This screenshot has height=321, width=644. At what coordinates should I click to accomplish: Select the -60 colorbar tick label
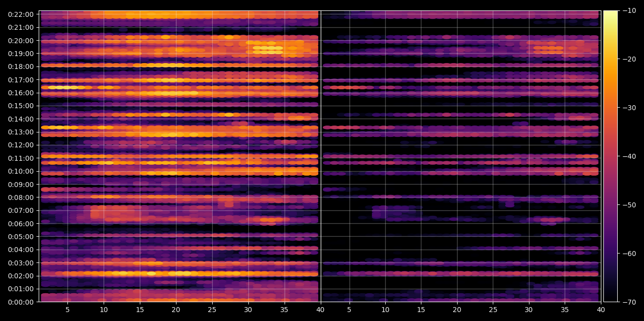point(629,254)
